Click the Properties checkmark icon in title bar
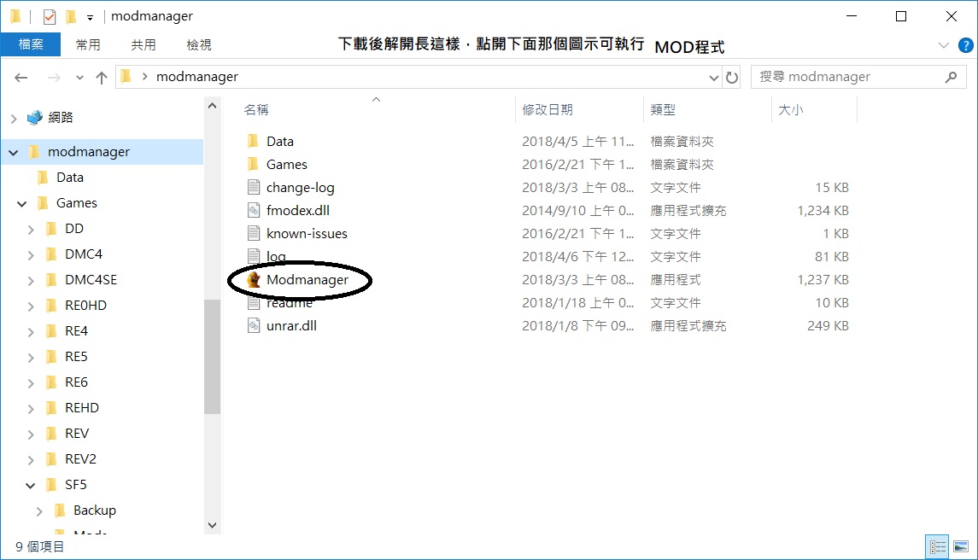The width and height of the screenshot is (978, 560). coord(50,17)
